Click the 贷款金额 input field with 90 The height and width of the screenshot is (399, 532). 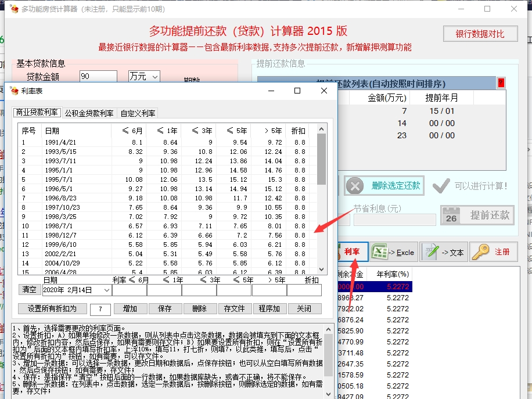click(x=98, y=77)
